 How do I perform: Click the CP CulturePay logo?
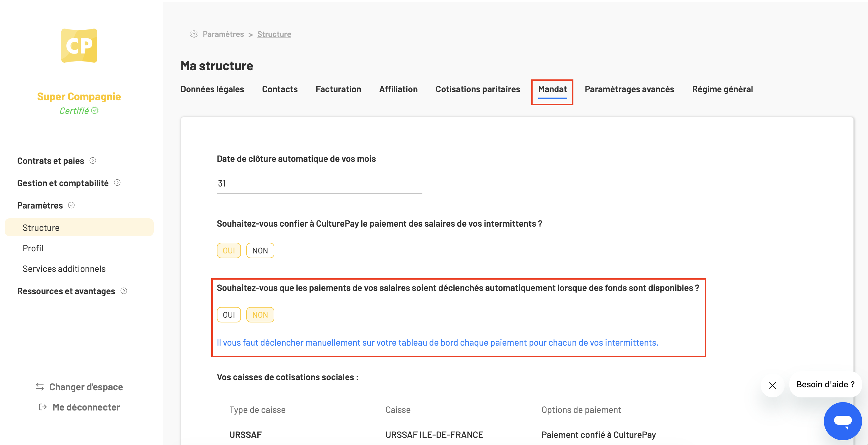[79, 46]
